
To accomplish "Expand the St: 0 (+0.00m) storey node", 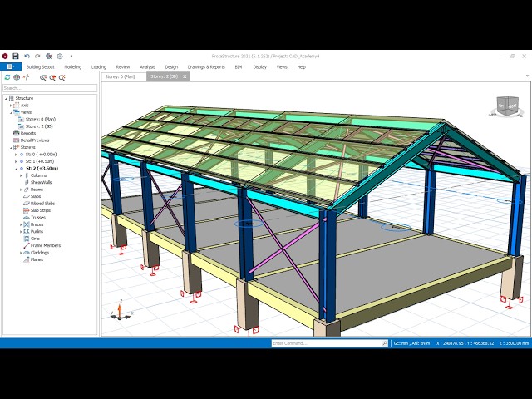I will coord(16,155).
